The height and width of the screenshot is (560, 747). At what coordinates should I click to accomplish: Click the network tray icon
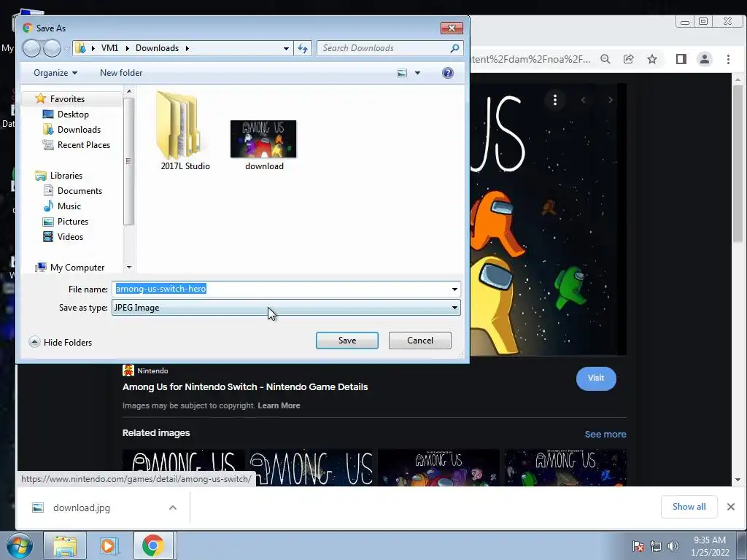(x=656, y=546)
